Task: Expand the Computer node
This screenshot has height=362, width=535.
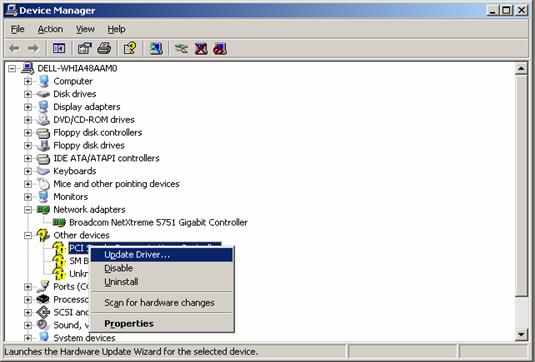Action: 28,81
